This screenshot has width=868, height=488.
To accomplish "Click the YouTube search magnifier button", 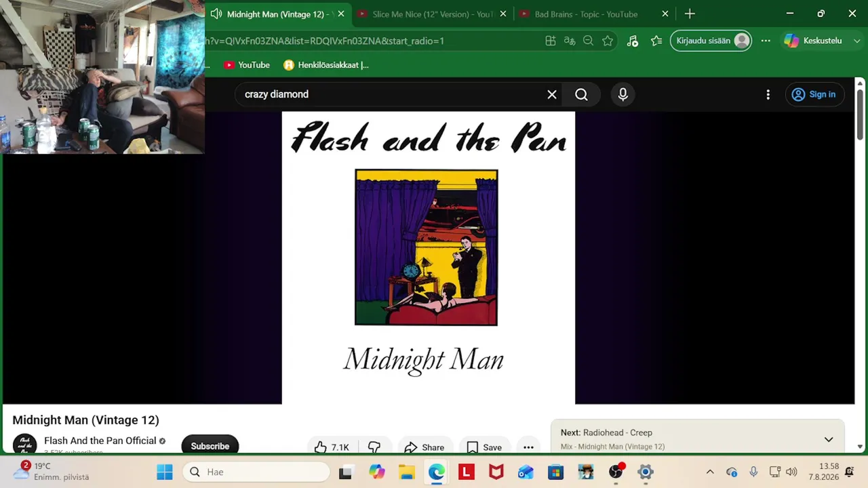I will 581,95.
